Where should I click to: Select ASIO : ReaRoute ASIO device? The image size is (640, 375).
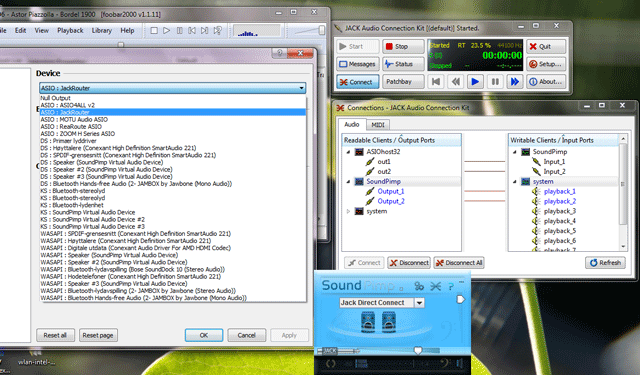(173, 126)
